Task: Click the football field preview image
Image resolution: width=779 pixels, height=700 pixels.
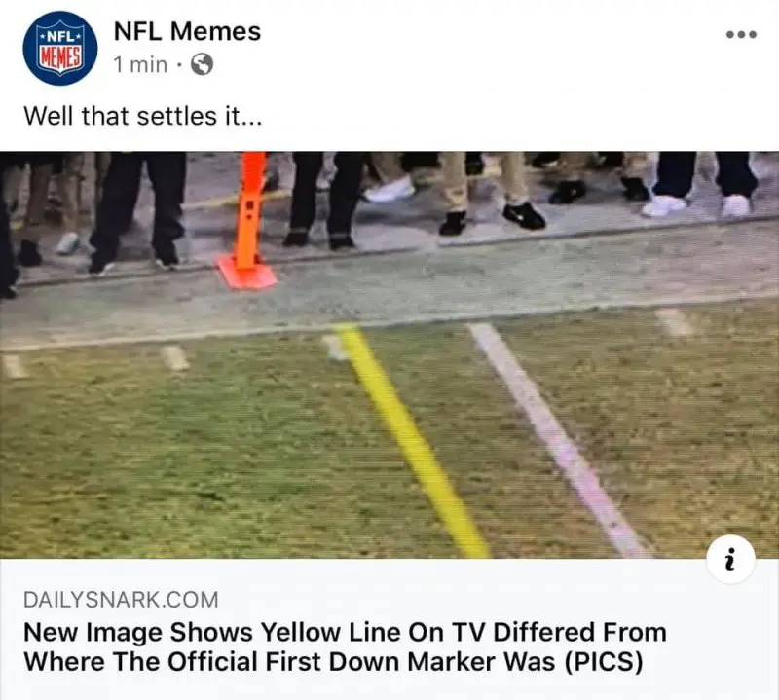Action: coord(389,354)
